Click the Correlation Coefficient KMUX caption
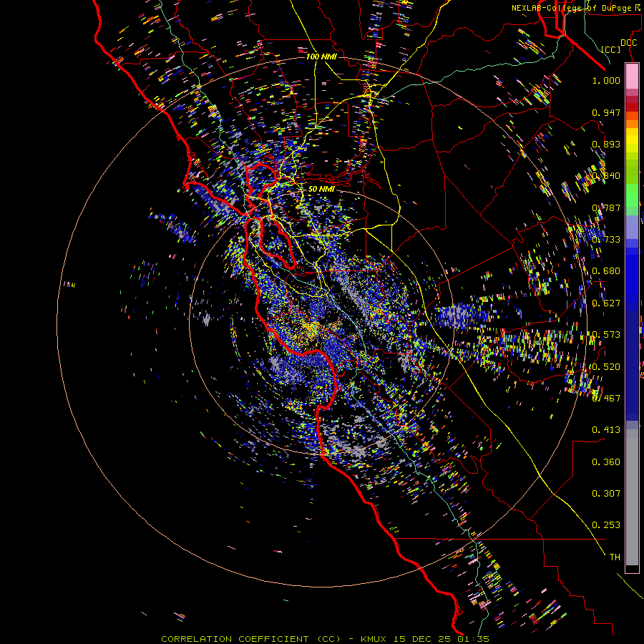Viewport: 644px width, 644px height. 325,639
